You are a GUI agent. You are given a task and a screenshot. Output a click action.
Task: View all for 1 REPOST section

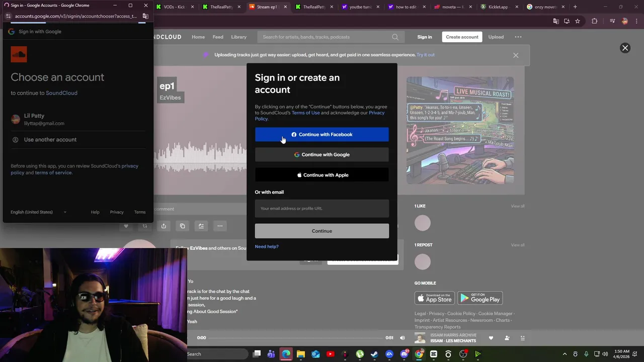click(518, 245)
